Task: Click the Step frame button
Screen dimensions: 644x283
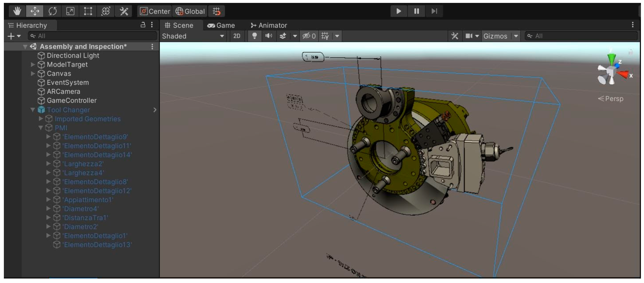Action: pos(434,11)
